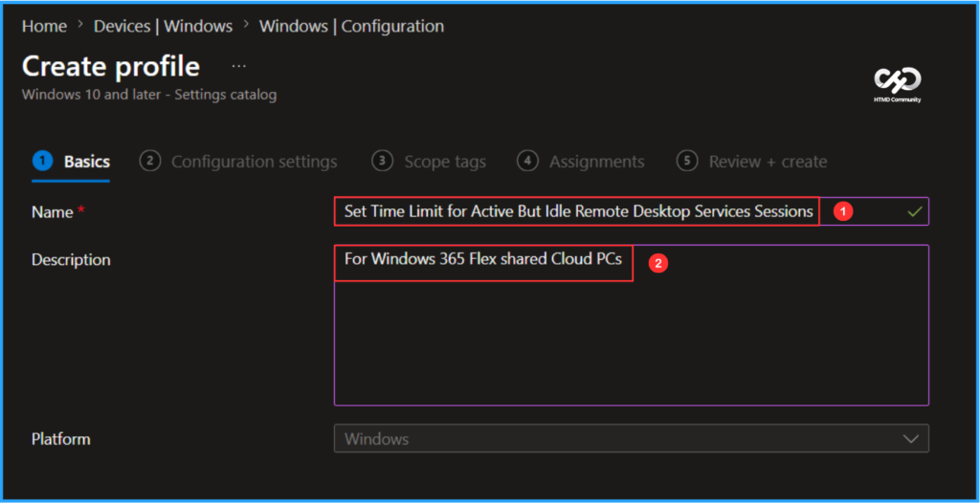980x503 pixels.
Task: Click the Platform field label
Action: tap(61, 439)
